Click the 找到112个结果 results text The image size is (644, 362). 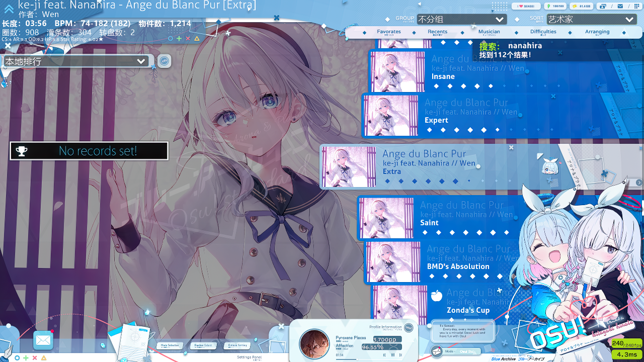click(505, 55)
